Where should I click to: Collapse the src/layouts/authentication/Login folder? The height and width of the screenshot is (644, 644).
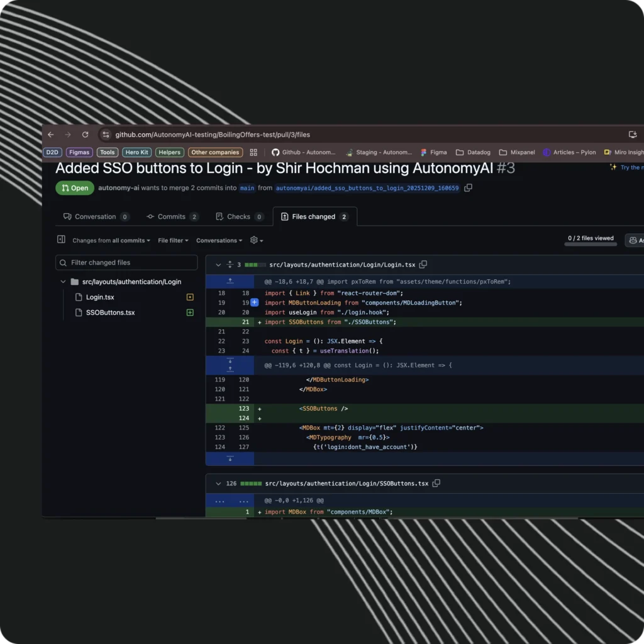click(x=63, y=282)
